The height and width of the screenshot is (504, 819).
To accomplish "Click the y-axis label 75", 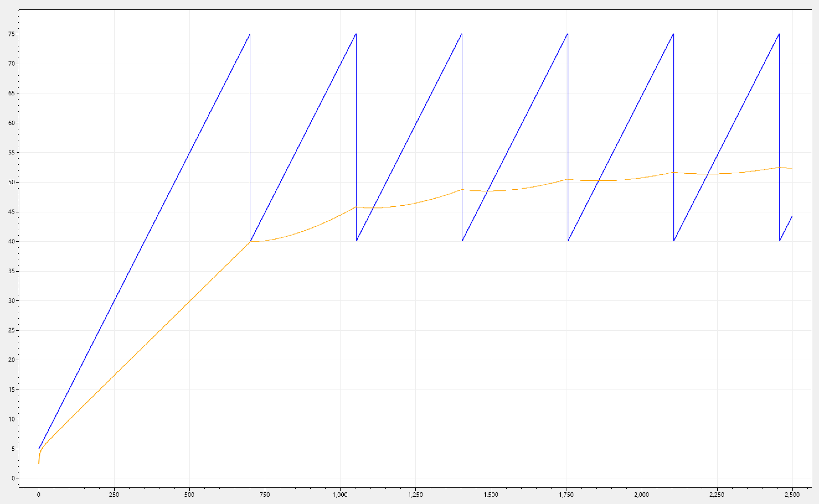I will point(12,34).
